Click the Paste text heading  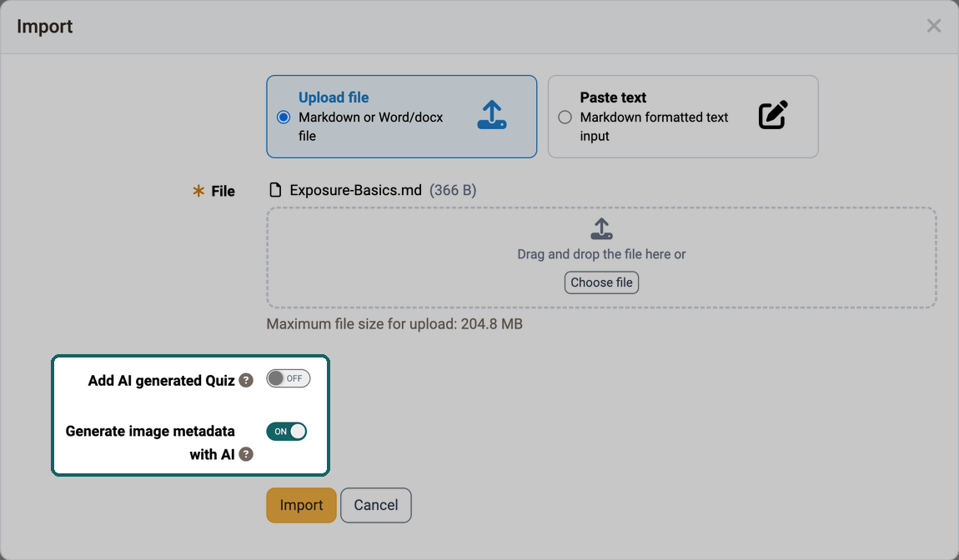(x=614, y=97)
